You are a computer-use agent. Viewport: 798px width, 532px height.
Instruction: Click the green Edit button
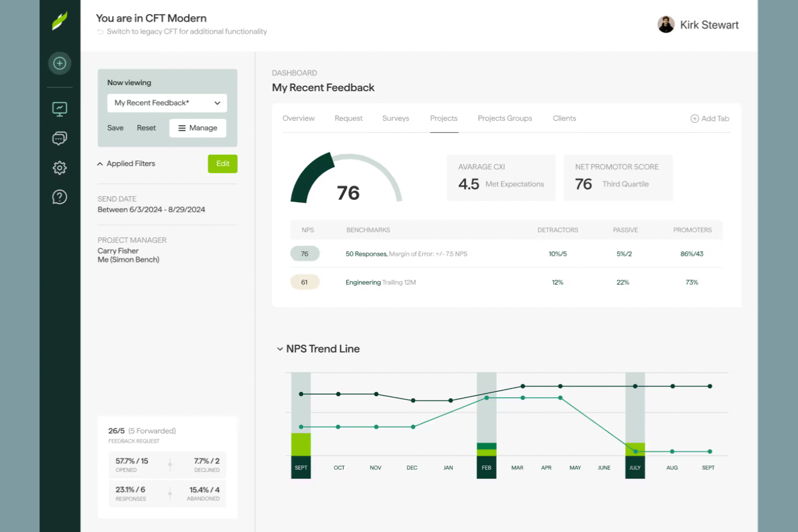coord(222,163)
